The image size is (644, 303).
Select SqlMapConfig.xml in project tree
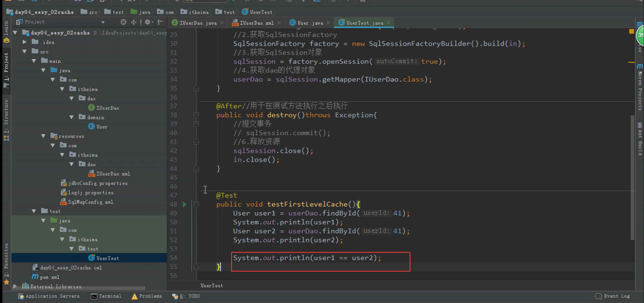pyautogui.click(x=90, y=202)
